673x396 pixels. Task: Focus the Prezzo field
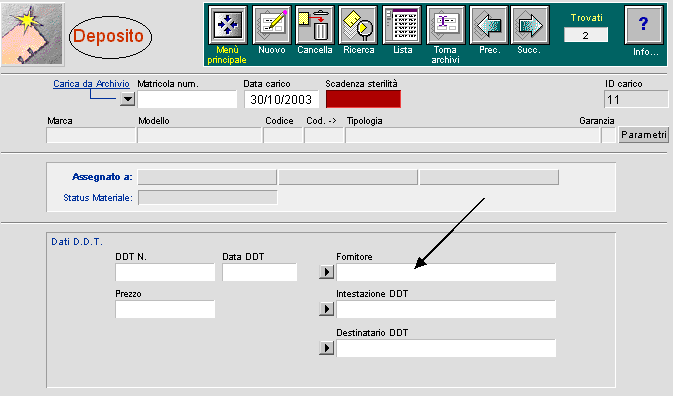165,309
